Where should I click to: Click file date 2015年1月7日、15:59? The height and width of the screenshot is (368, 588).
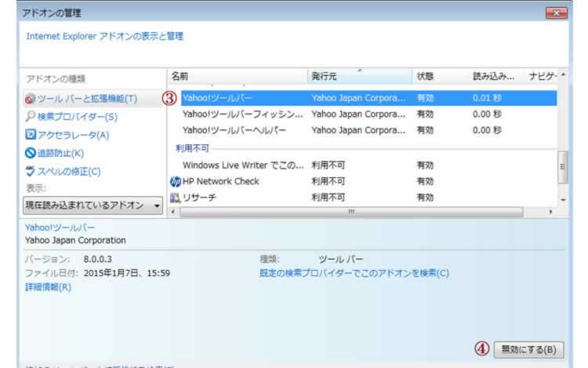(x=127, y=273)
